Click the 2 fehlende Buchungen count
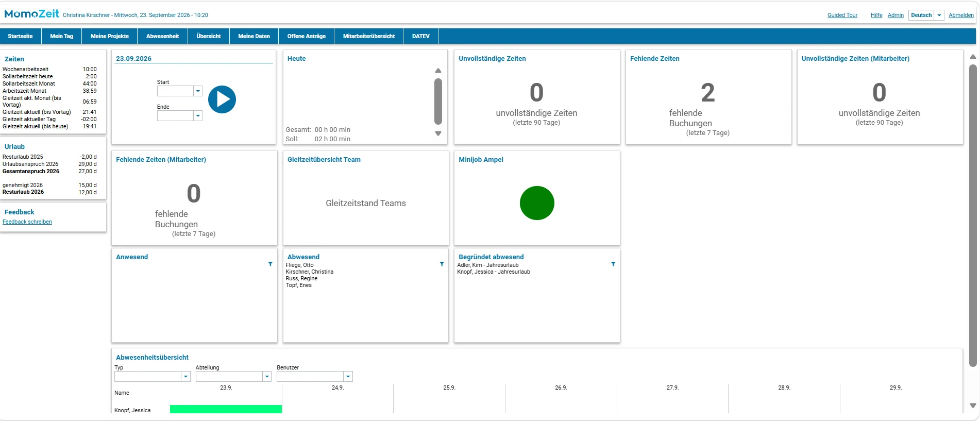The width and height of the screenshot is (980, 421). tap(708, 93)
